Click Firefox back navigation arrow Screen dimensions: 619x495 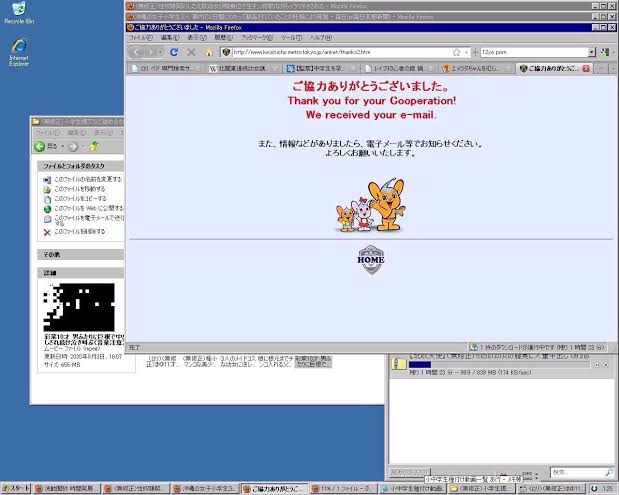(137, 52)
